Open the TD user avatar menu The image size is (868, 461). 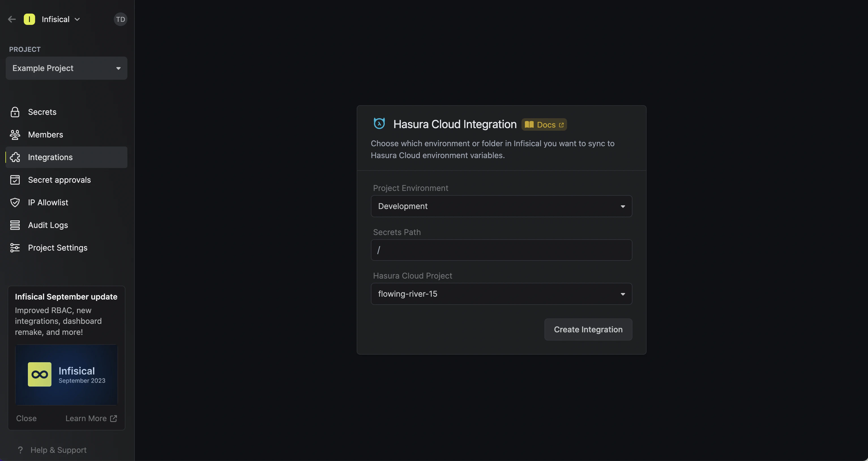[120, 19]
